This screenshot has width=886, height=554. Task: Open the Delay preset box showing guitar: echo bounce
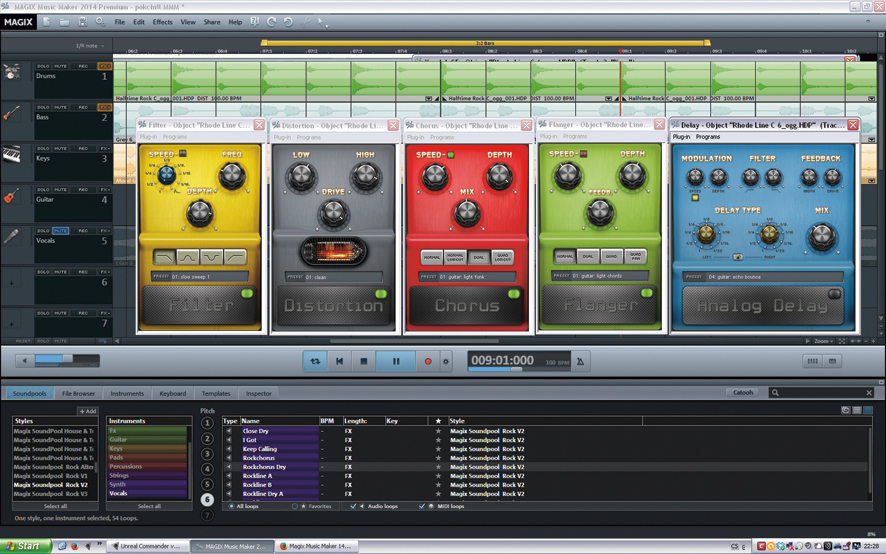coord(763,277)
